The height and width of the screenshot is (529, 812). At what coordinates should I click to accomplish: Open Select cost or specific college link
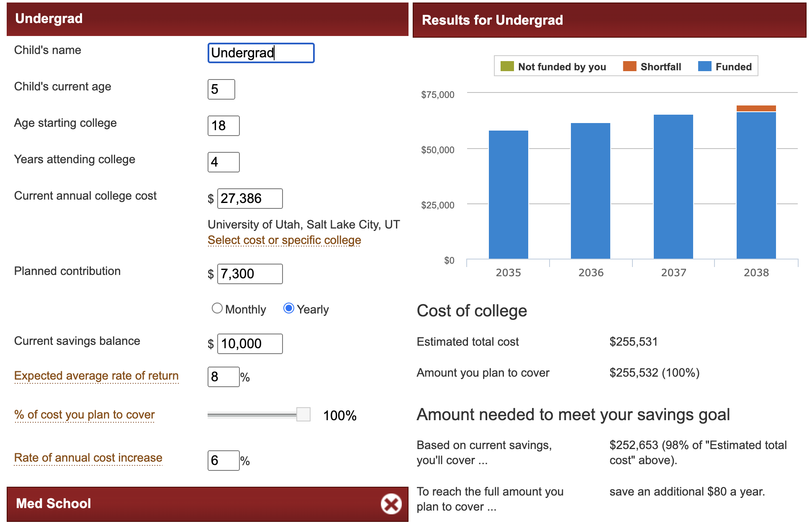point(284,240)
